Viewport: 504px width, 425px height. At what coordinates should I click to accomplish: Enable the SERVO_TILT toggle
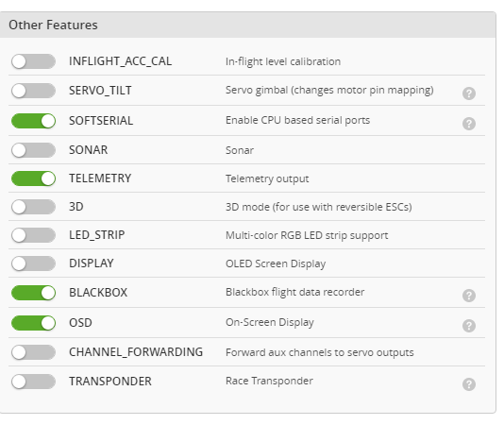(x=33, y=91)
